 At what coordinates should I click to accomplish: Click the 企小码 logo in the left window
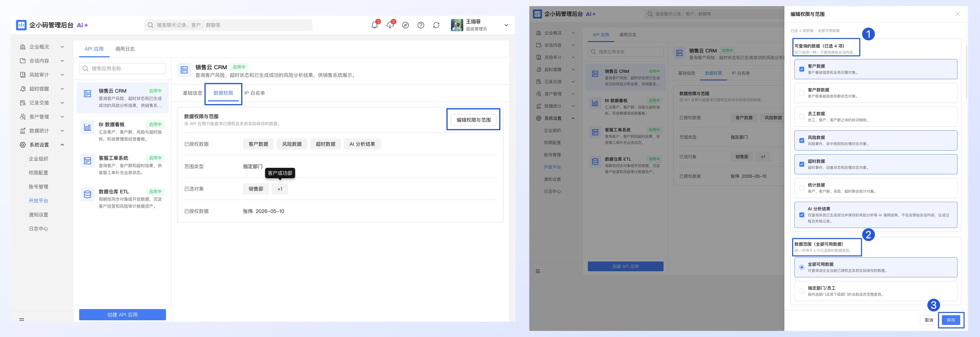(x=21, y=25)
